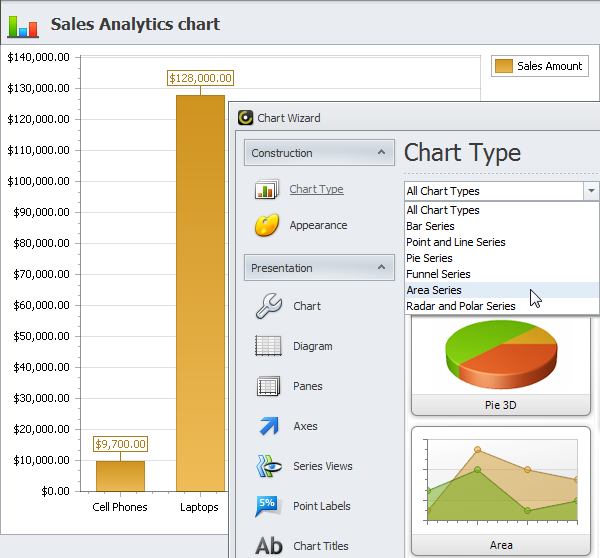Click the Chart Titles icon

[268, 545]
